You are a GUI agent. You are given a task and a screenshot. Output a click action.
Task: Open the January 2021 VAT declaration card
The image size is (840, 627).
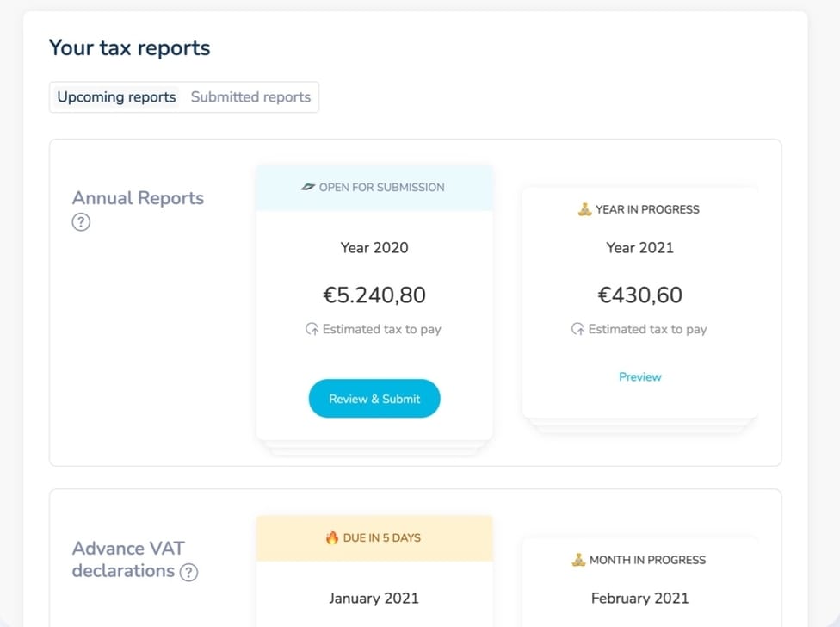click(x=374, y=598)
